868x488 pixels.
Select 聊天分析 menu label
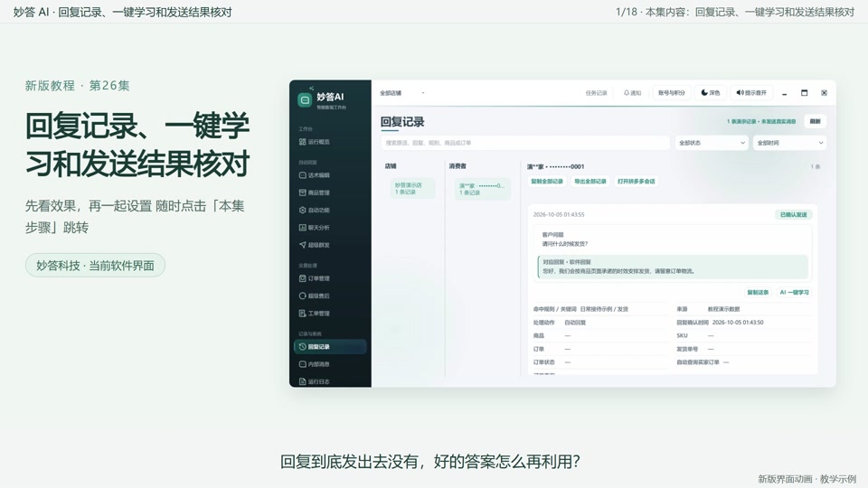319,228
